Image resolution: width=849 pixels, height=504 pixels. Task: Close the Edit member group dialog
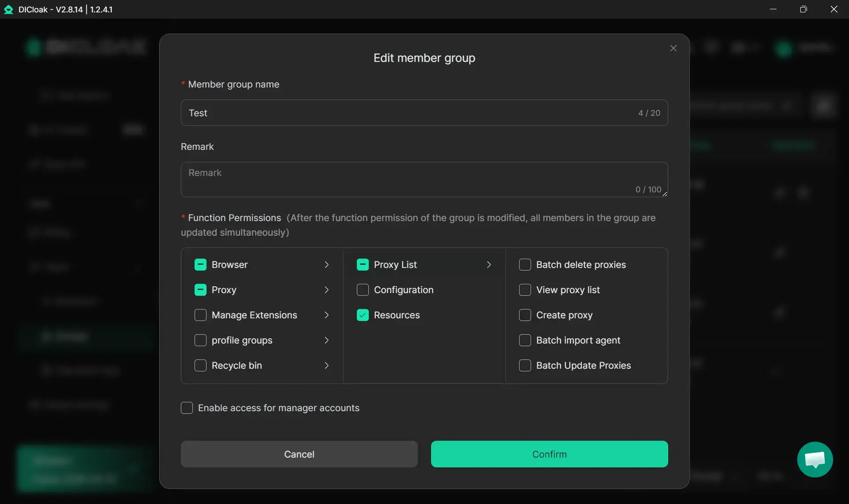[673, 48]
